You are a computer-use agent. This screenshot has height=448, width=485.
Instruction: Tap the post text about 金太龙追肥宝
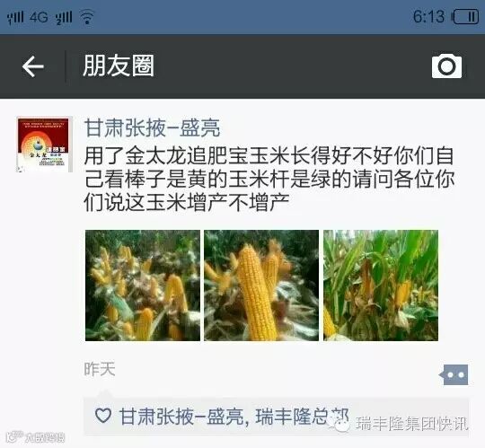269,180
